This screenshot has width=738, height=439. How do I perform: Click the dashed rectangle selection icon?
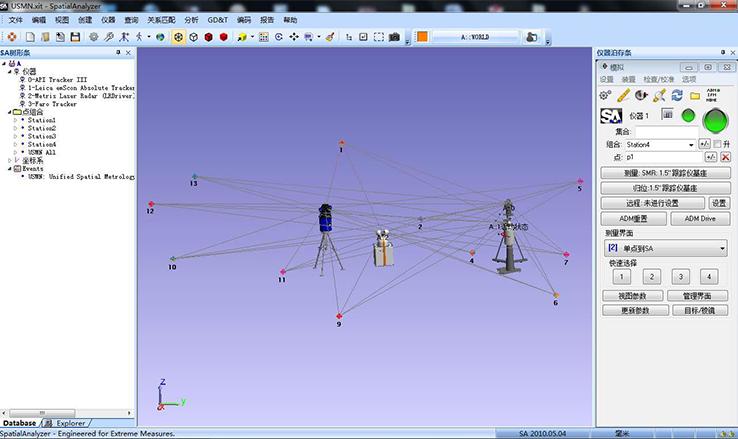(x=379, y=37)
